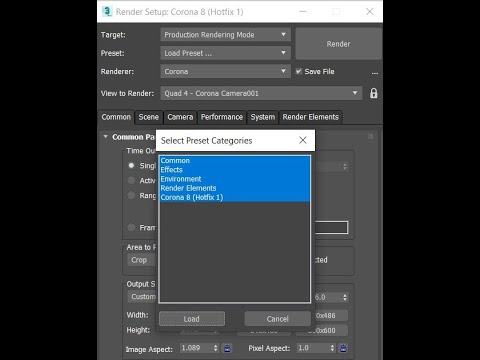Open the save file browse ellipsis button
Screen dimensions: 480x360
pyautogui.click(x=375, y=72)
